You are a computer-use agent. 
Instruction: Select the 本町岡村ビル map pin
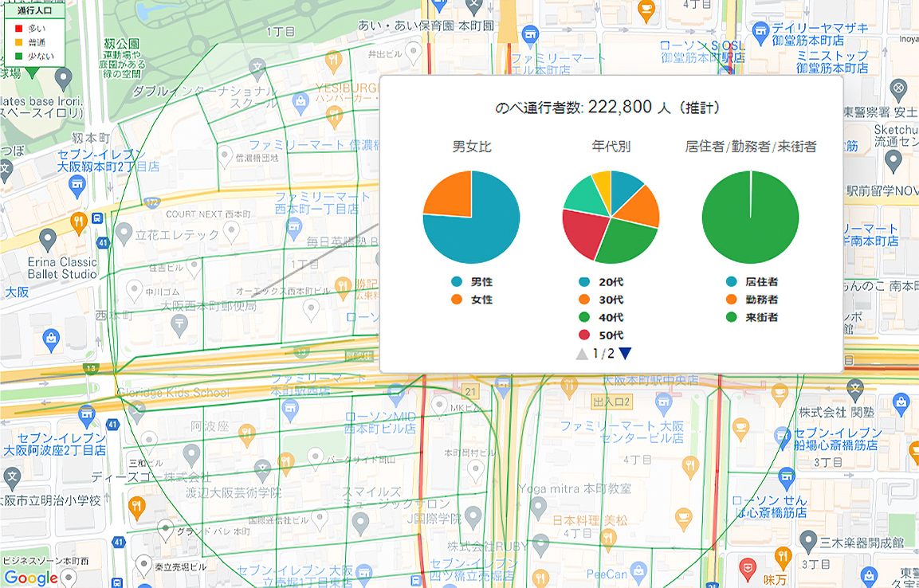[475, 470]
